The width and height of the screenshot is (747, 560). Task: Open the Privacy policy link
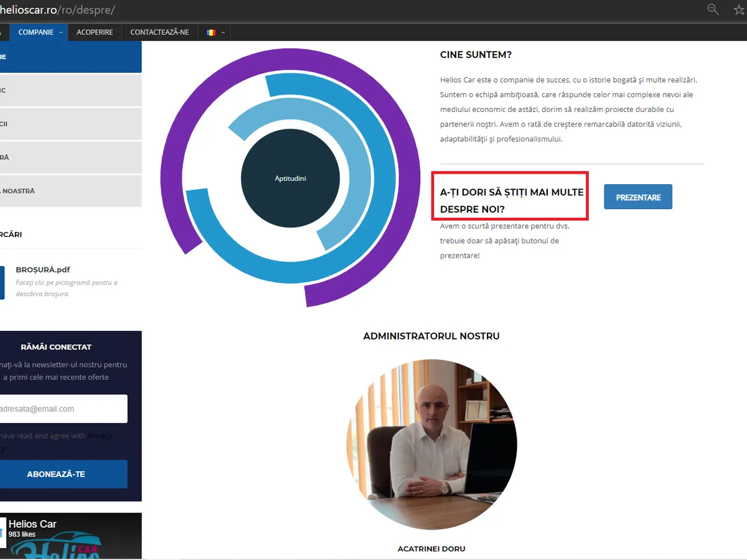coord(100,436)
